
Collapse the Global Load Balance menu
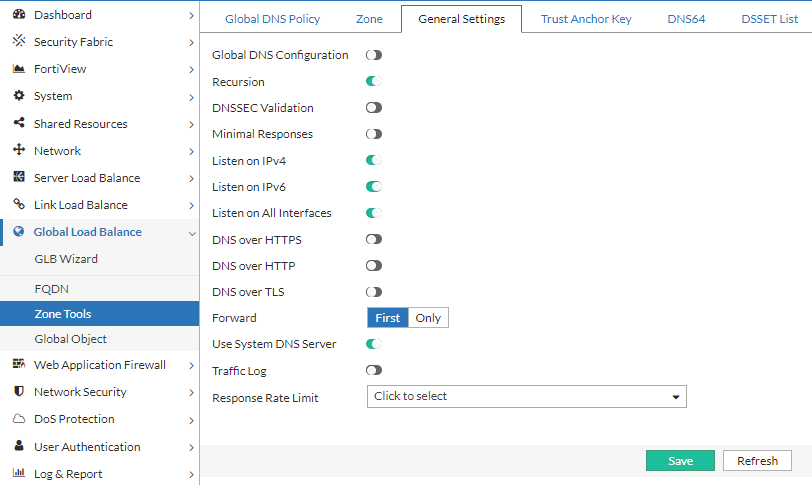192,232
